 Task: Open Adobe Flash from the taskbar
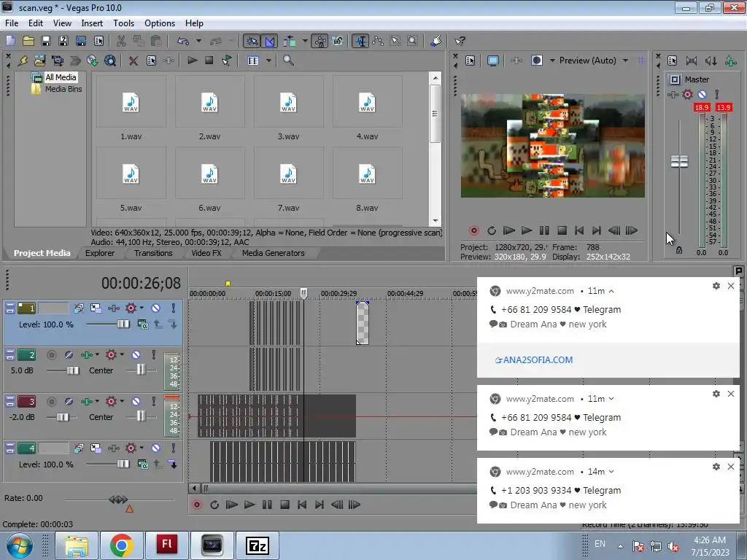[167, 545]
